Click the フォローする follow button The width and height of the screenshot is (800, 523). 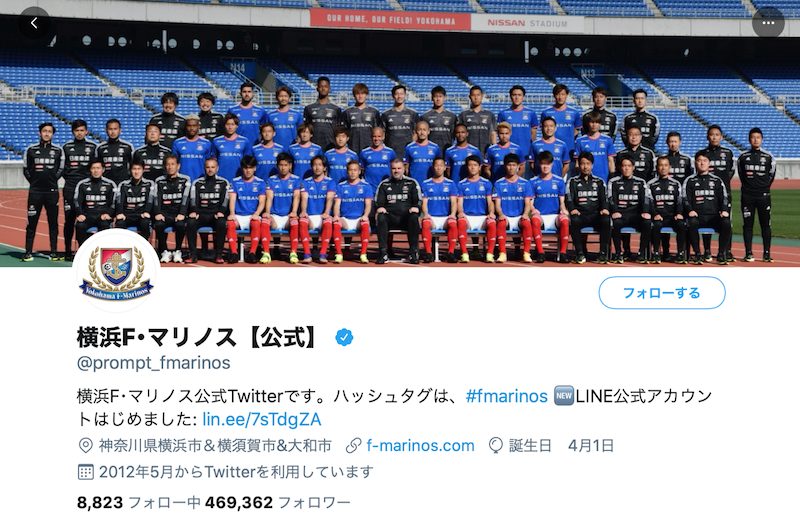[x=662, y=293]
